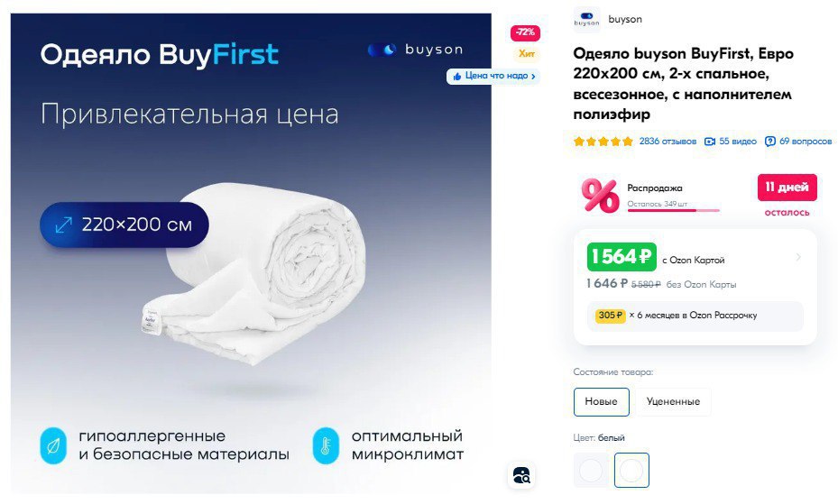Choose the first white color swatch
Image resolution: width=838 pixels, height=504 pixels.
(591, 471)
